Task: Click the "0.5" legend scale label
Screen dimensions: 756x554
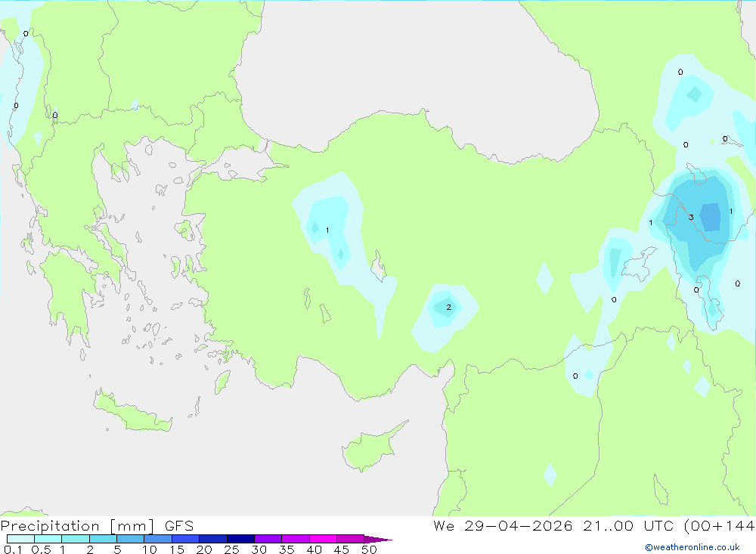Action: coord(41,549)
